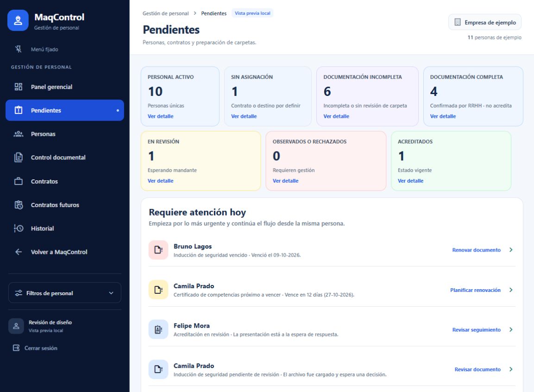Click the Vista previa local badge

coord(252,13)
